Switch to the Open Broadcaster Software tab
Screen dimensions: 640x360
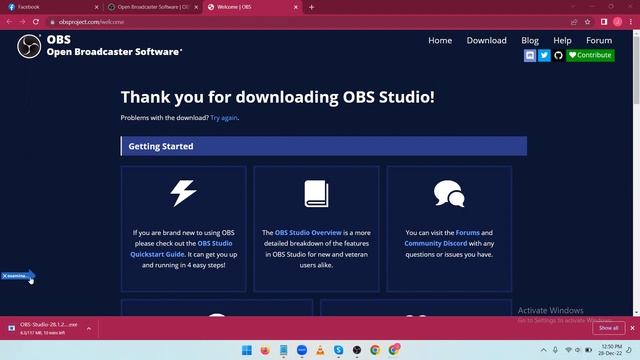click(152, 7)
